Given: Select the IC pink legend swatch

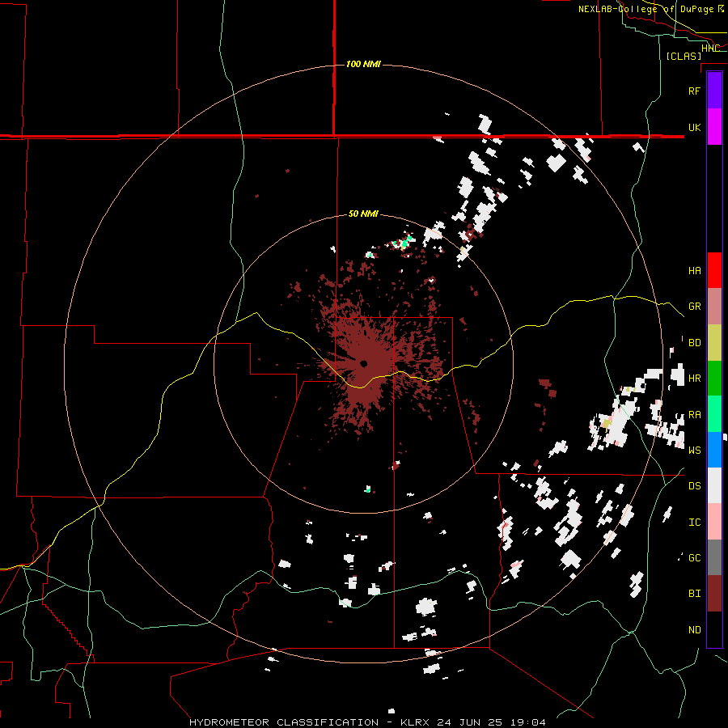Looking at the screenshot, I should coord(714,522).
